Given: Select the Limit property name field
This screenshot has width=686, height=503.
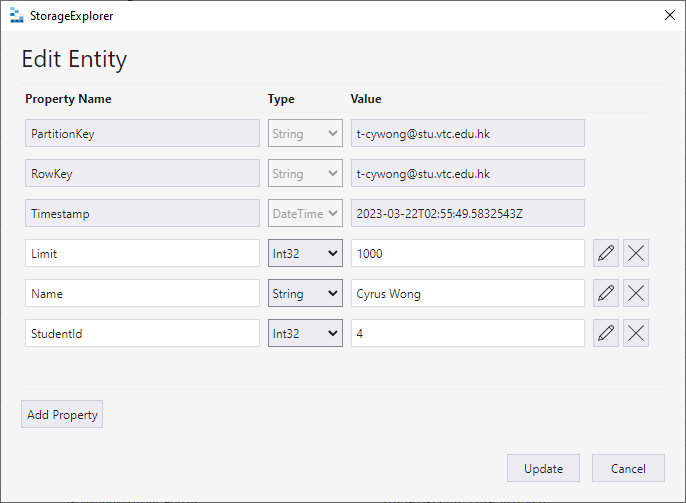Looking at the screenshot, I should click(142, 253).
